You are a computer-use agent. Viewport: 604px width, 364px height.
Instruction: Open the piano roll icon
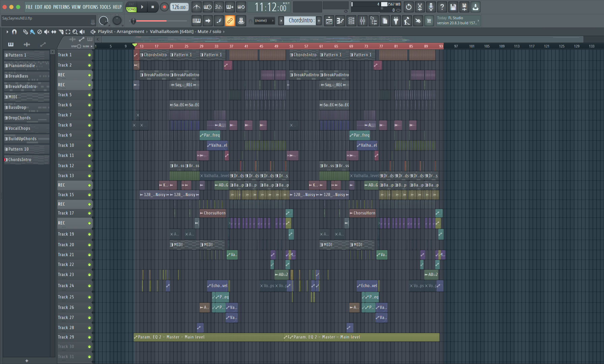(340, 21)
